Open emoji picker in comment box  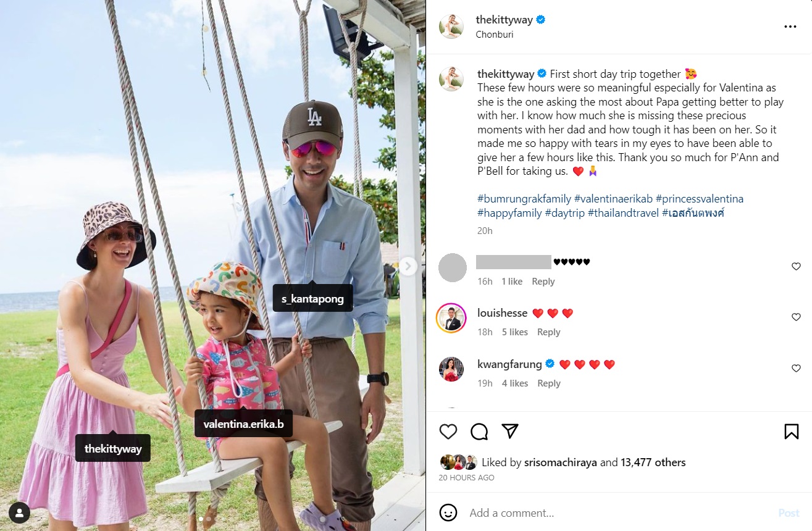tap(448, 512)
